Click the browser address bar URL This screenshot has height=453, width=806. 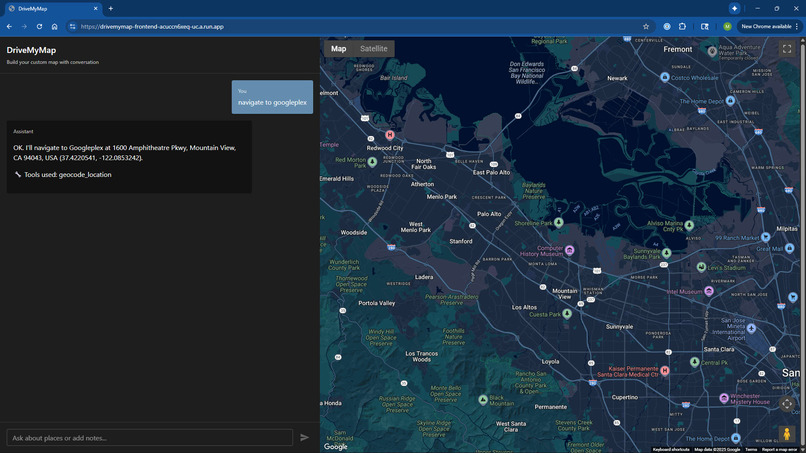point(152,27)
